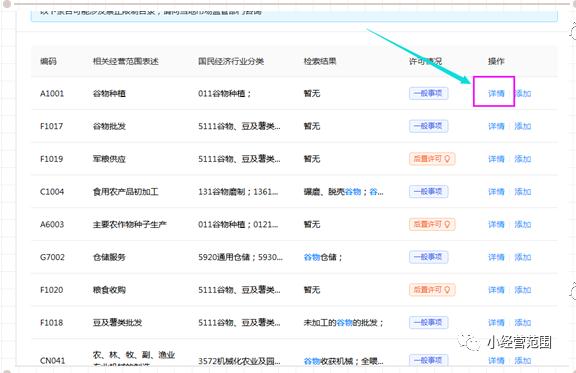Screen dimensions: 576x373
Task: Click 添加 for F1017 谷物批发
Action: click(523, 126)
